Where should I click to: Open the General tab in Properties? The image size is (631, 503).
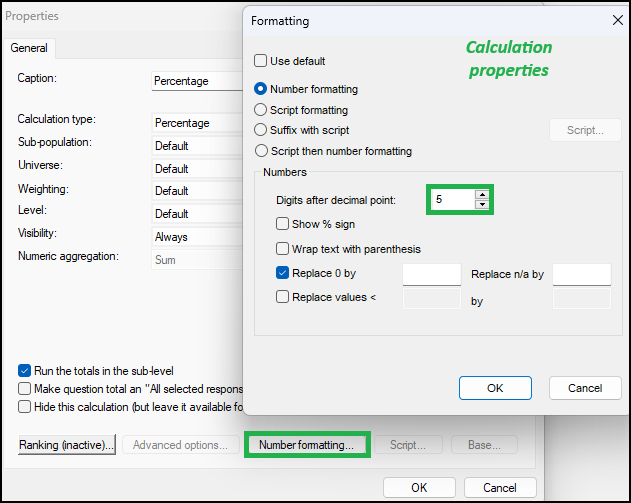pyautogui.click(x=29, y=48)
